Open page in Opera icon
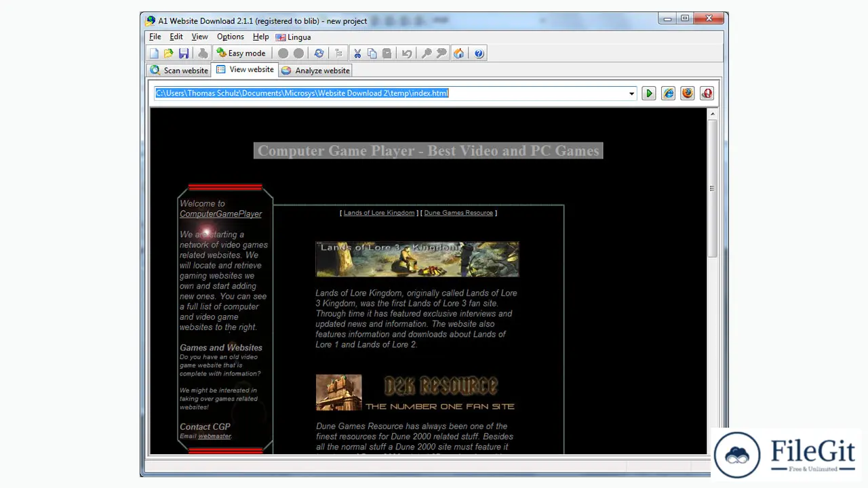This screenshot has width=868, height=488. [707, 94]
